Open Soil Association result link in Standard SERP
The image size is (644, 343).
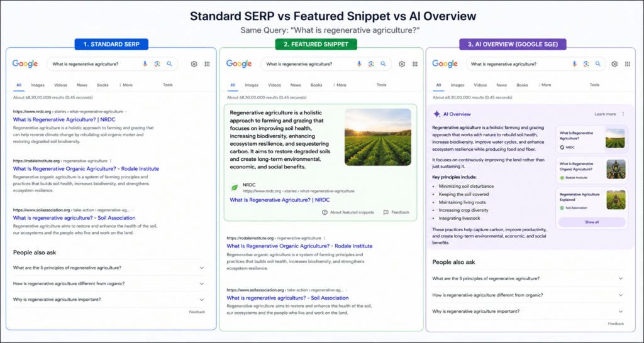tap(74, 218)
